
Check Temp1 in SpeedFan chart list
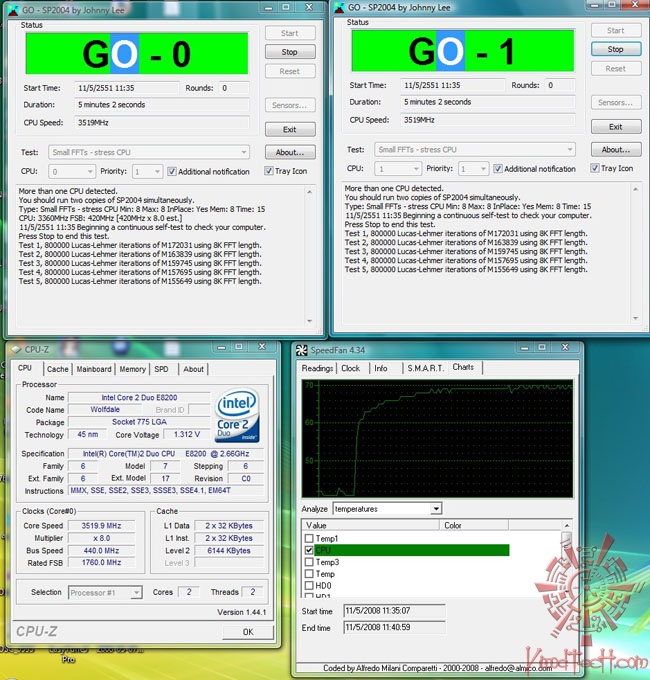pyautogui.click(x=309, y=538)
